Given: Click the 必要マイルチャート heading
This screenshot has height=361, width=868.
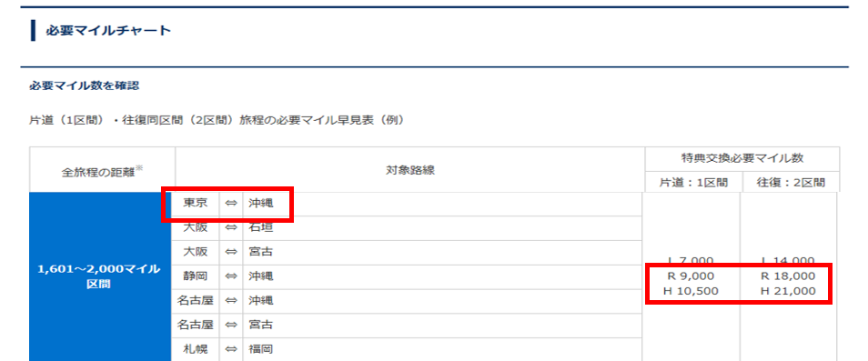Looking at the screenshot, I should click(108, 31).
